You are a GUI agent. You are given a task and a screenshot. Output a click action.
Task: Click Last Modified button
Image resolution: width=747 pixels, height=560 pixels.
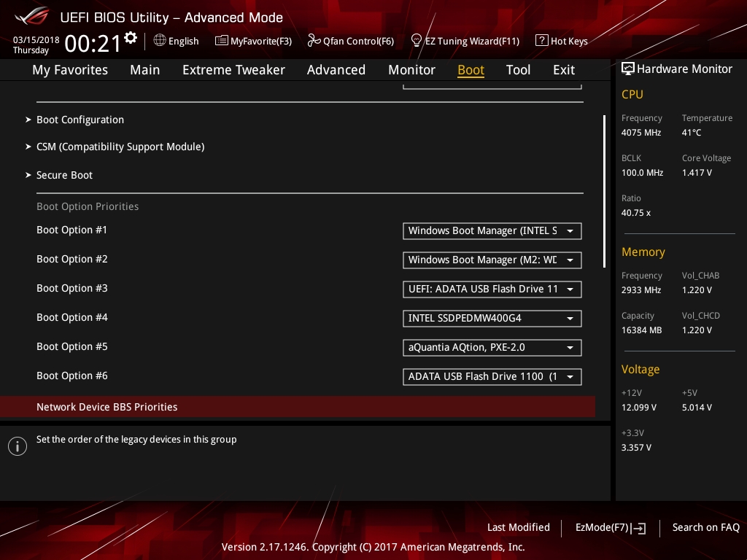[519, 528]
